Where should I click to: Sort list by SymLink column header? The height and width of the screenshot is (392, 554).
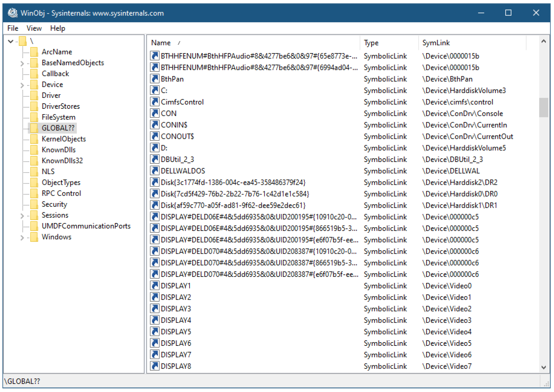pos(472,43)
